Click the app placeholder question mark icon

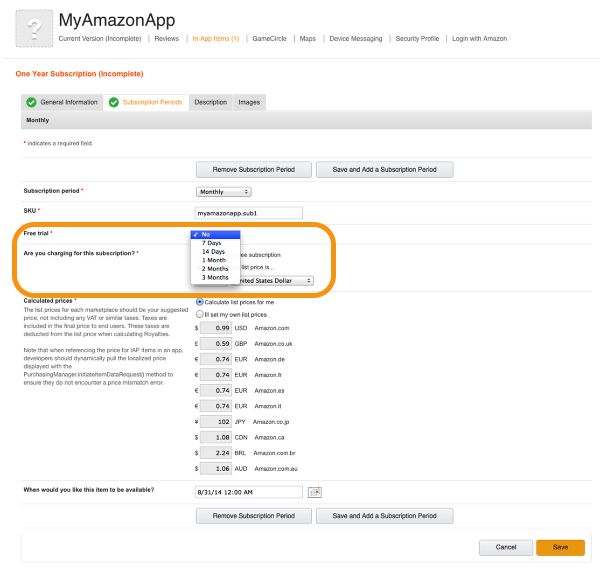pos(34,29)
